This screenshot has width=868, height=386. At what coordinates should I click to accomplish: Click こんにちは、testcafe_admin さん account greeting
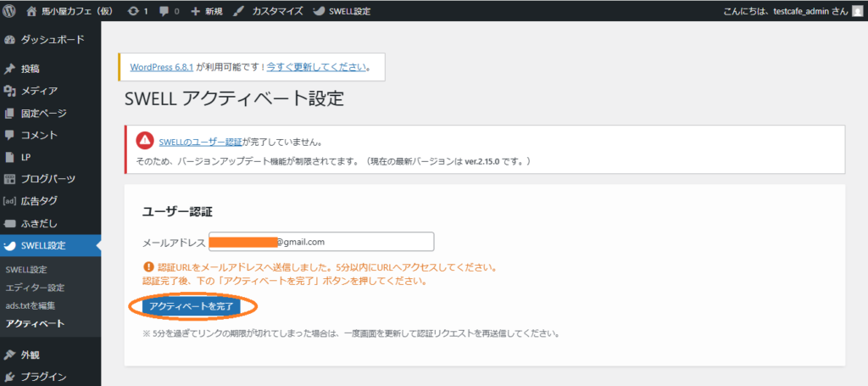click(x=785, y=11)
